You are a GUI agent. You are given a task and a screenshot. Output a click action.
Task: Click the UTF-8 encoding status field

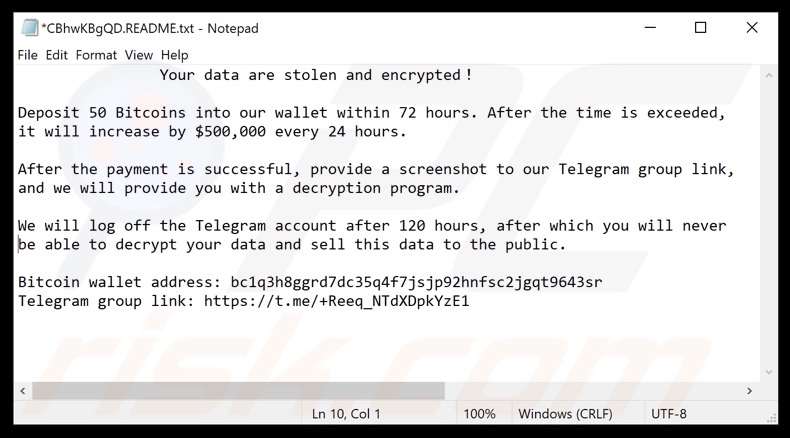point(669,414)
